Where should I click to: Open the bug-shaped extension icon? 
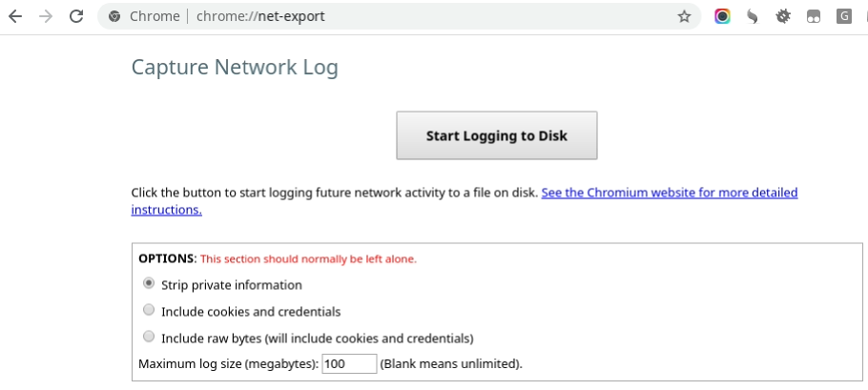coord(783,16)
